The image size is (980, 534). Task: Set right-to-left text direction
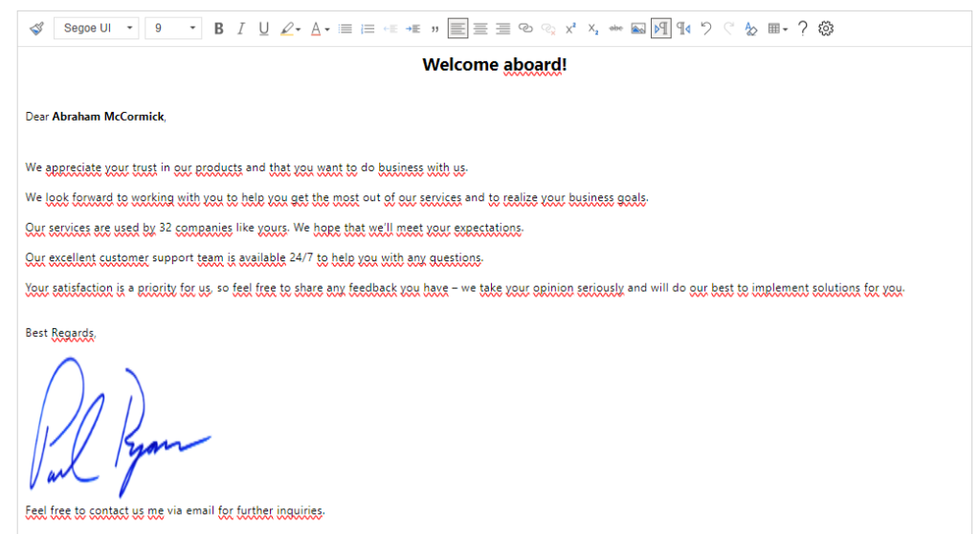pyautogui.click(x=683, y=28)
